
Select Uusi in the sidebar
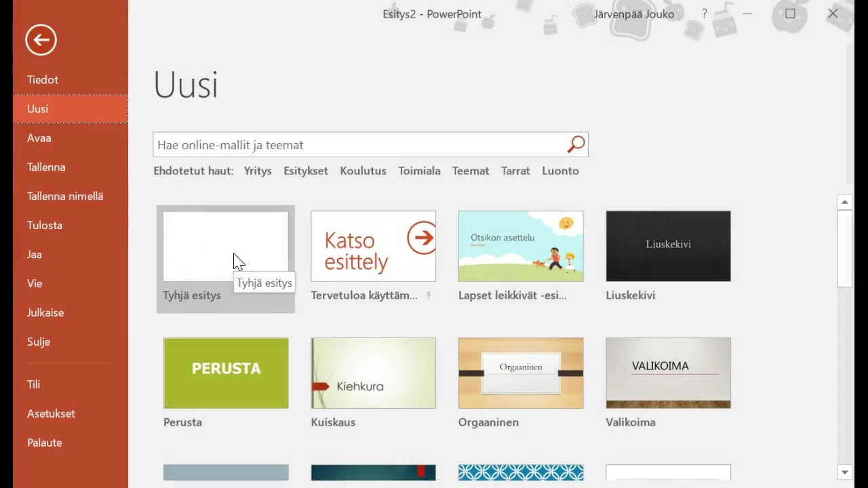pyautogui.click(x=70, y=108)
